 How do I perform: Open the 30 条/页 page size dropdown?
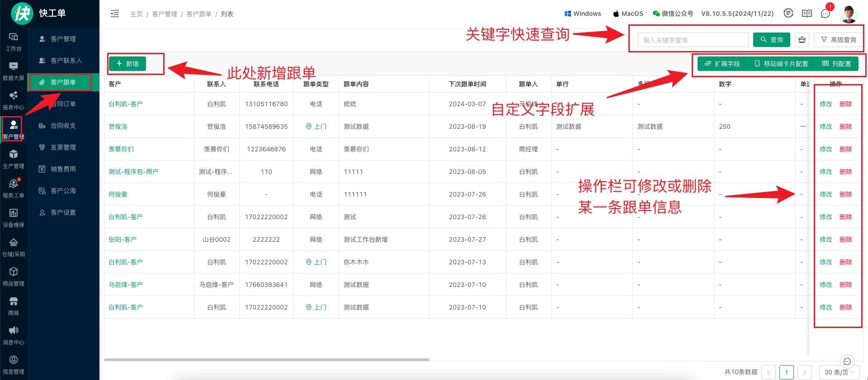(840, 372)
